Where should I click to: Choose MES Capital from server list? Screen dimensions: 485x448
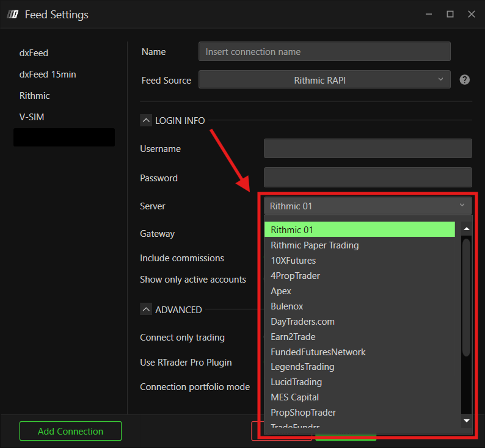(360, 397)
